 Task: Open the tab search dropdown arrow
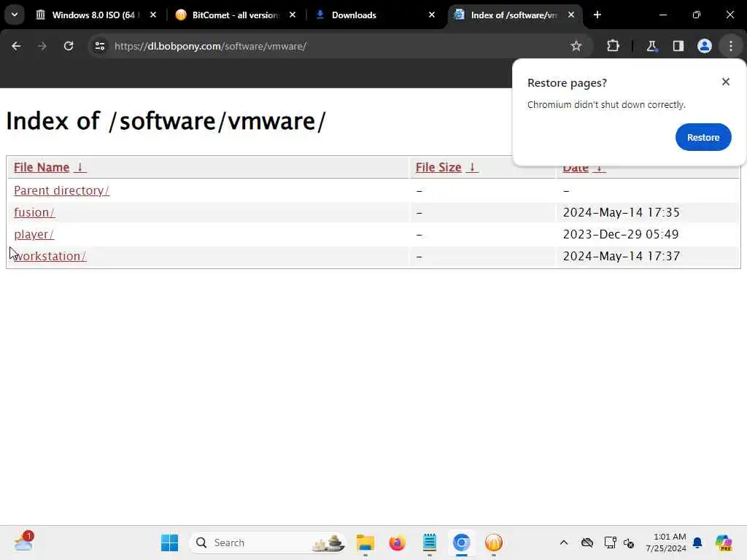coord(15,15)
